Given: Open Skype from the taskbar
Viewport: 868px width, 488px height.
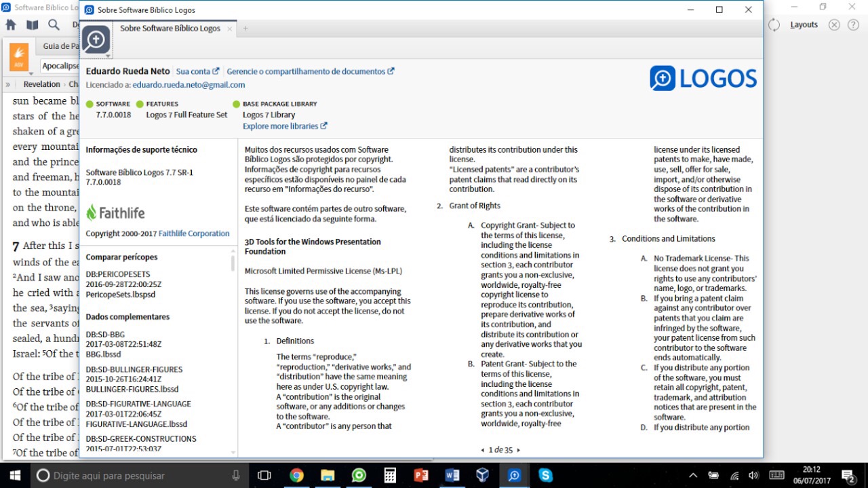Looking at the screenshot, I should pyautogui.click(x=546, y=475).
